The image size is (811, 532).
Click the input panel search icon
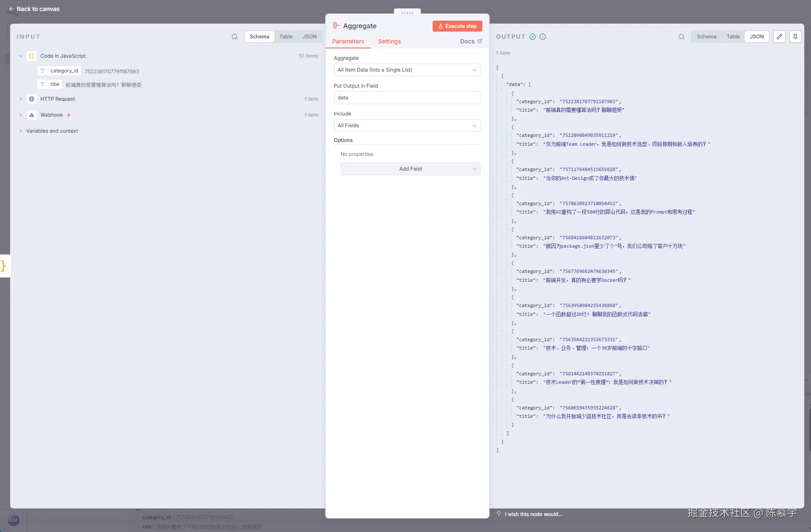coord(235,37)
